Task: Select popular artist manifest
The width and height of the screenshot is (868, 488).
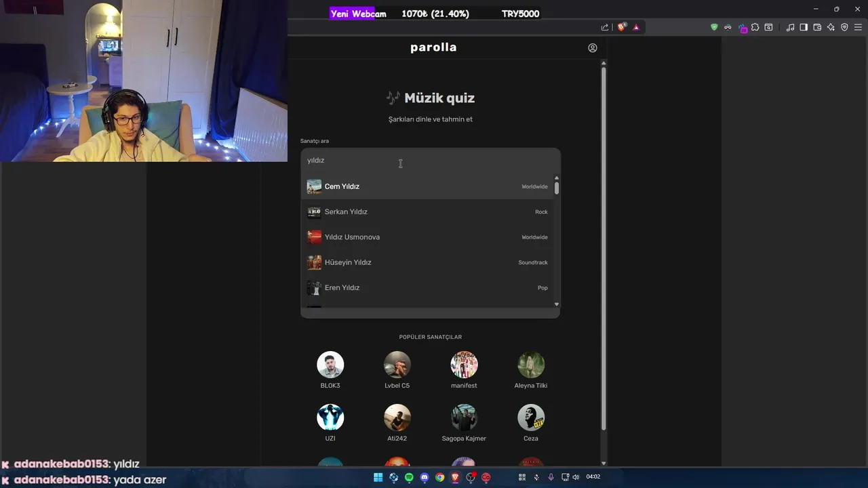Action: (x=464, y=370)
